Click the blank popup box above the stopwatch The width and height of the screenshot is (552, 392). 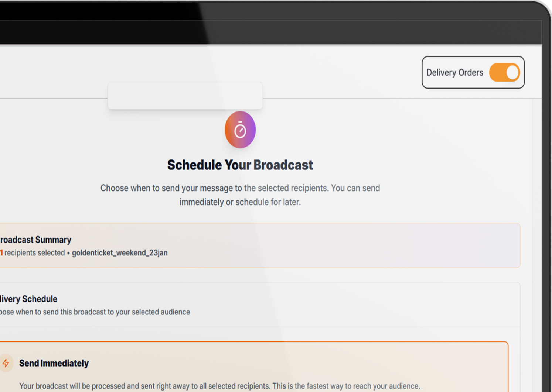pyautogui.click(x=185, y=96)
